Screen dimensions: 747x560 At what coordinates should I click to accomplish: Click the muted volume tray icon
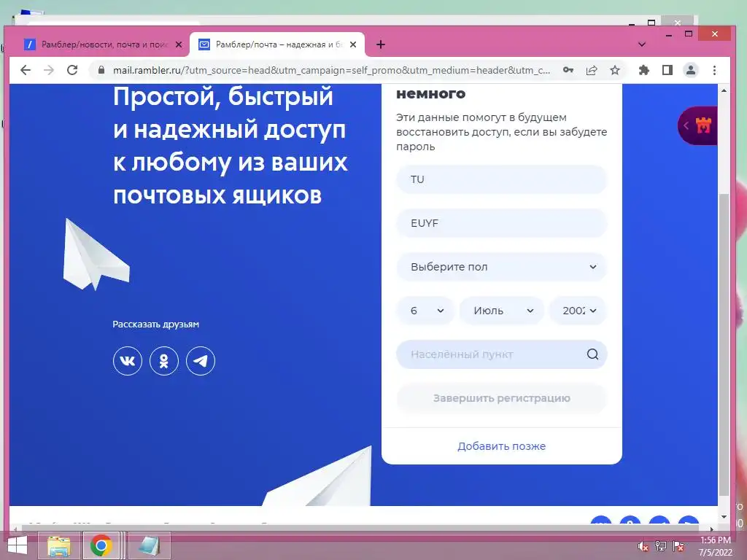(x=643, y=547)
